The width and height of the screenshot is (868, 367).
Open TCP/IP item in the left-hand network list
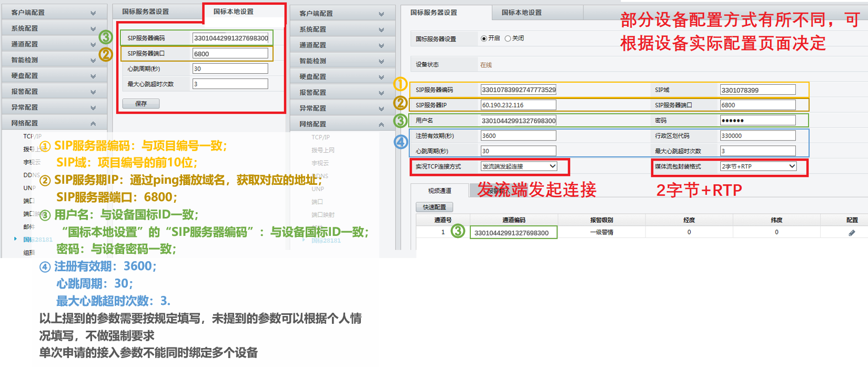[32, 136]
